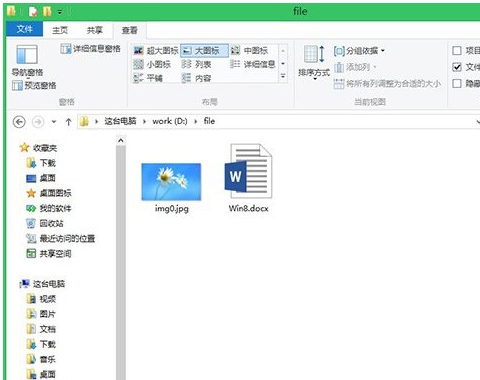Select 平铺 tiles layout
Viewport: 480px width, 380px height.
[148, 78]
